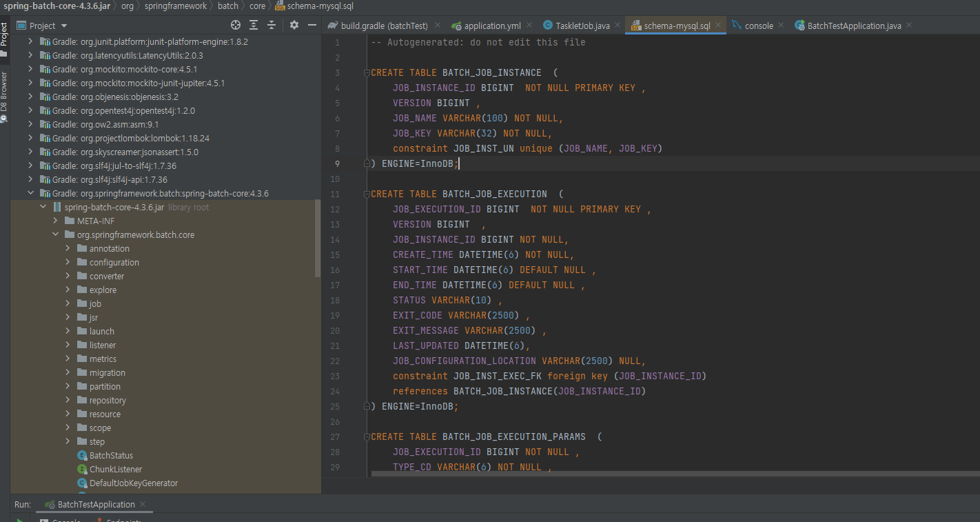
Task: Click Expand All icon in Project panel
Action: 254,26
